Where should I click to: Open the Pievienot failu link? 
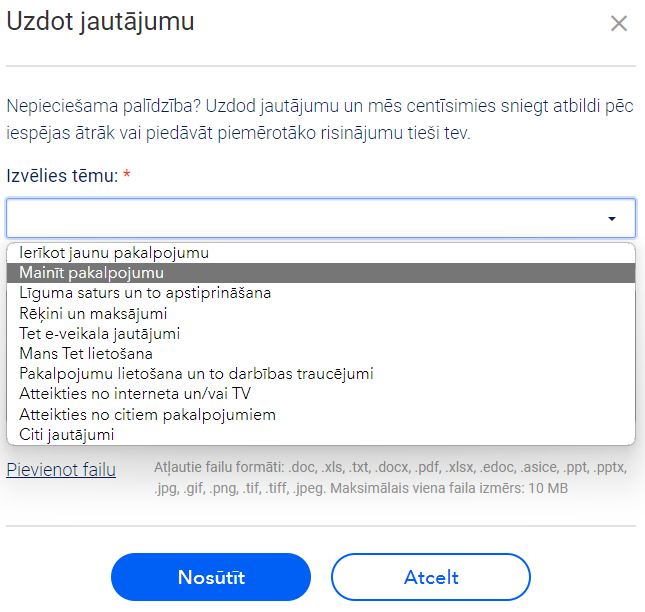point(61,470)
